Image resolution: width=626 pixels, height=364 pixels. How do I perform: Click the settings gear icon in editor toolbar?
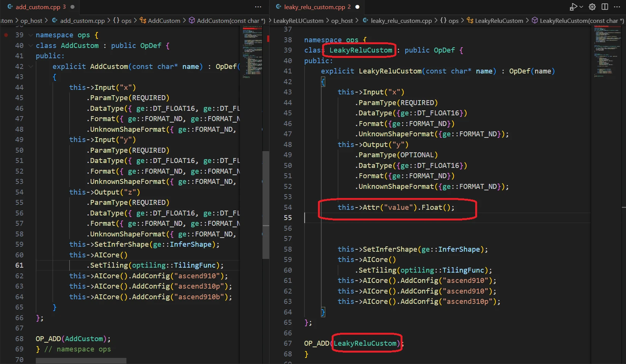point(592,7)
